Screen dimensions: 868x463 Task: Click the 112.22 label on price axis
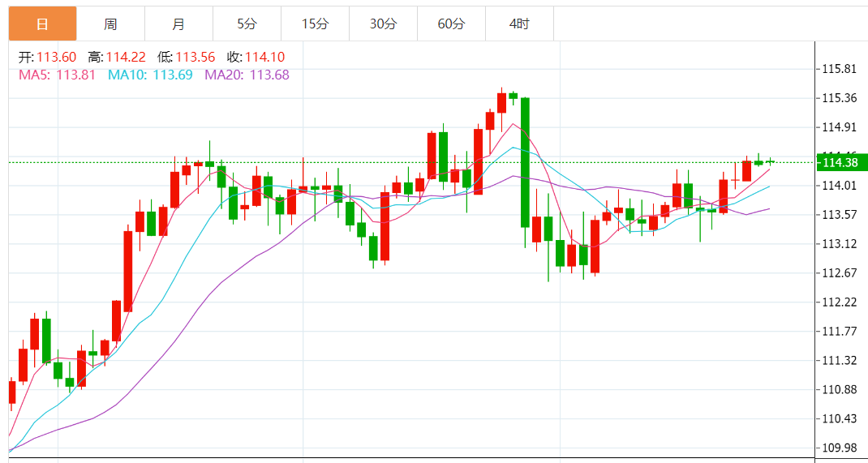(839, 302)
